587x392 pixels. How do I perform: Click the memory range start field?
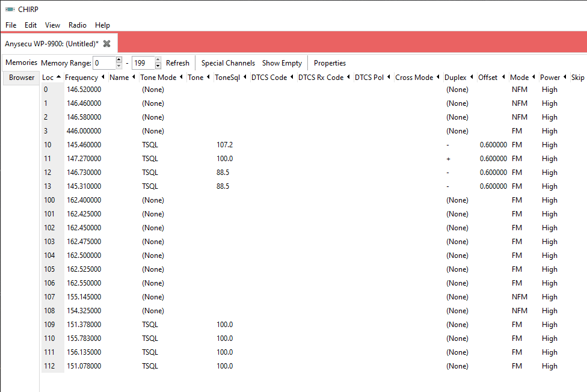[104, 63]
